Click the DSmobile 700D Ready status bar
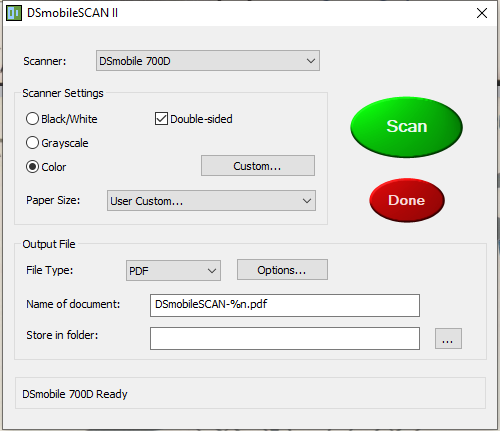The height and width of the screenshot is (431, 500). click(250, 393)
